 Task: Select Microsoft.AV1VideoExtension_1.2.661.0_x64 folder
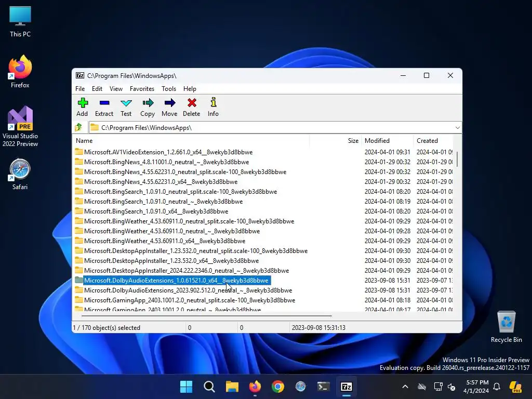coord(168,152)
